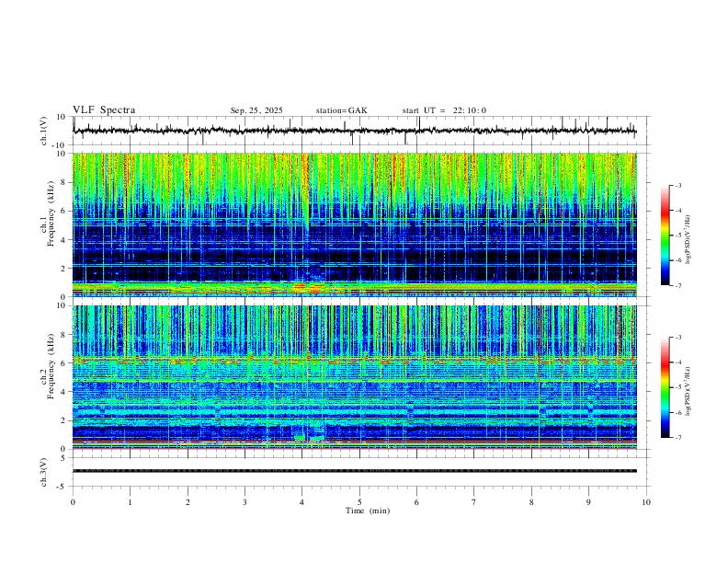Click time axis tick label "7"
This screenshot has height=563, width=728.
point(474,502)
